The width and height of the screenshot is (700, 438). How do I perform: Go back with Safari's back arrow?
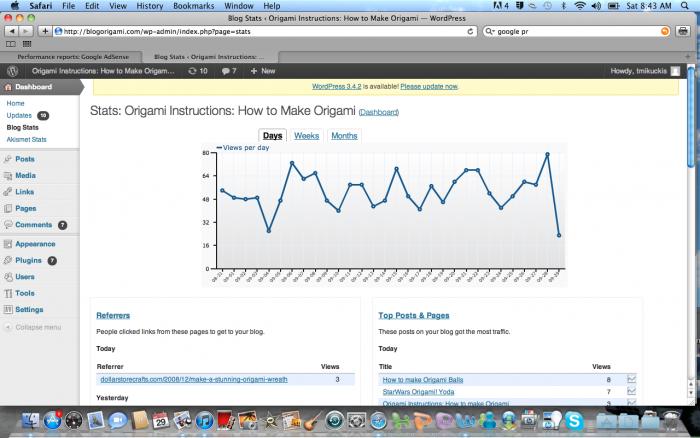click(x=12, y=31)
